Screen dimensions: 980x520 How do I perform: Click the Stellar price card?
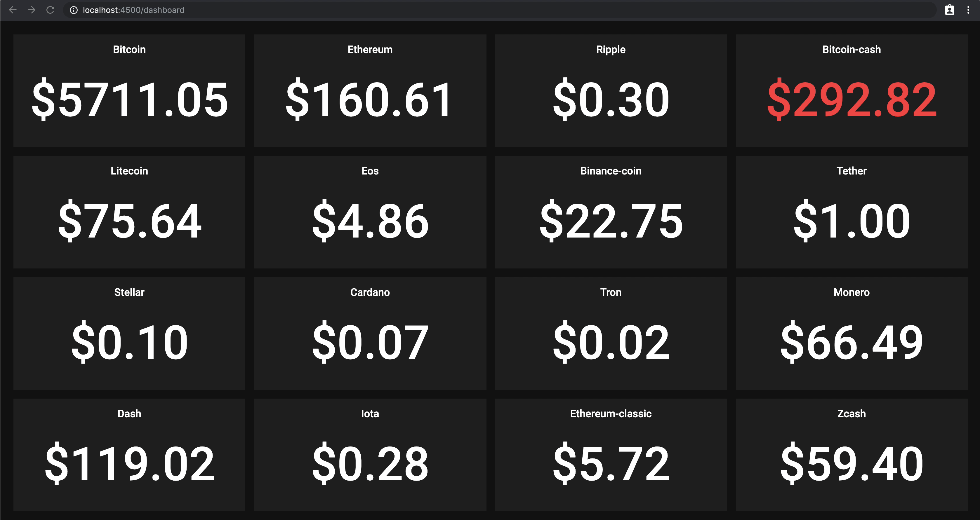pos(129,333)
